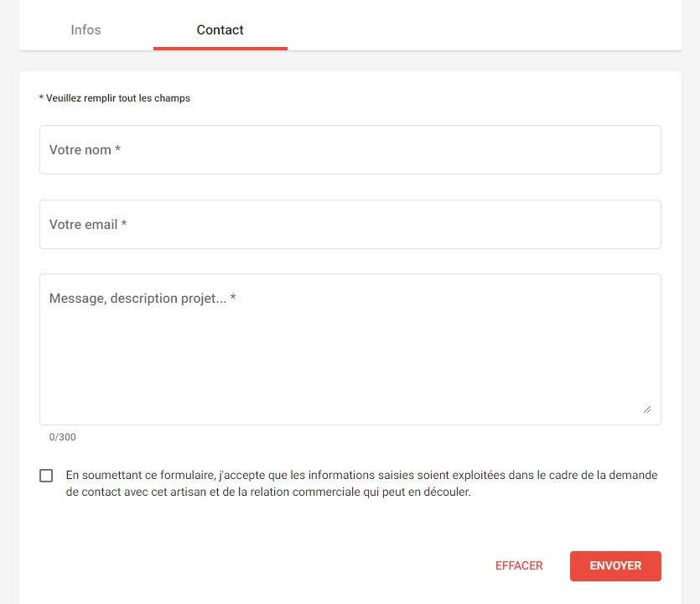This screenshot has width=700, height=604.
Task: Focus the 'Votre nom' input field
Action: click(x=350, y=149)
